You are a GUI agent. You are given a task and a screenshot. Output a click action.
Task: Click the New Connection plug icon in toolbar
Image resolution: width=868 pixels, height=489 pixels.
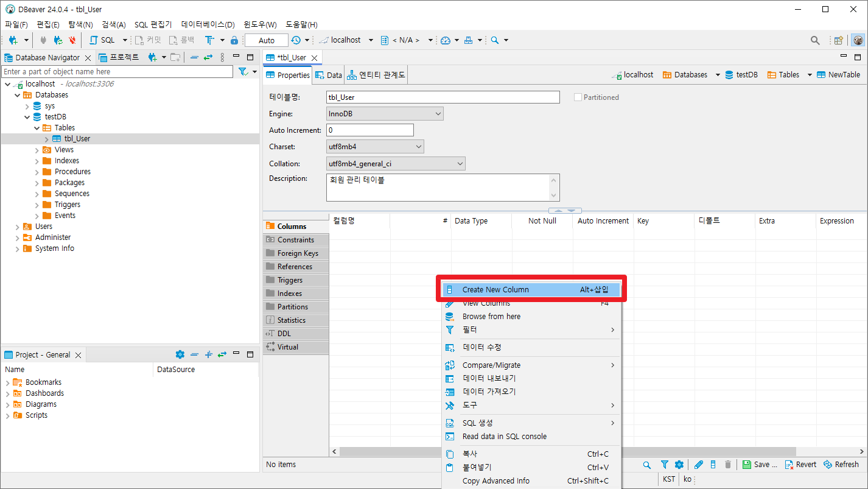click(13, 40)
